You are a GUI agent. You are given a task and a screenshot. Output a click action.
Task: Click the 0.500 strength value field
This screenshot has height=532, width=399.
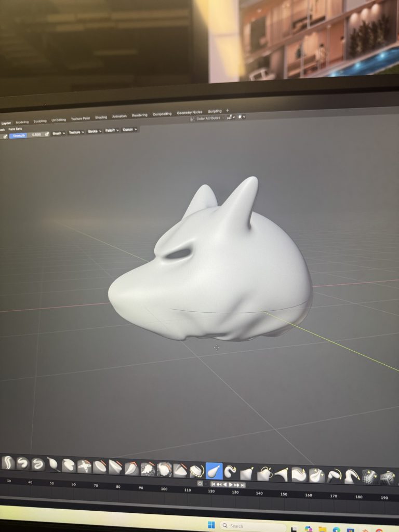[36, 135]
